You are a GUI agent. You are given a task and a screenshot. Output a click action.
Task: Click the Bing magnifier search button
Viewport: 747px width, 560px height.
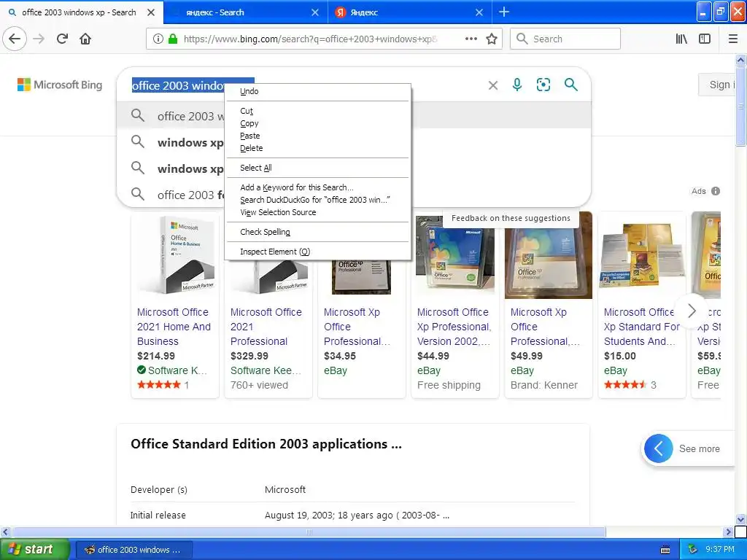[x=570, y=85]
